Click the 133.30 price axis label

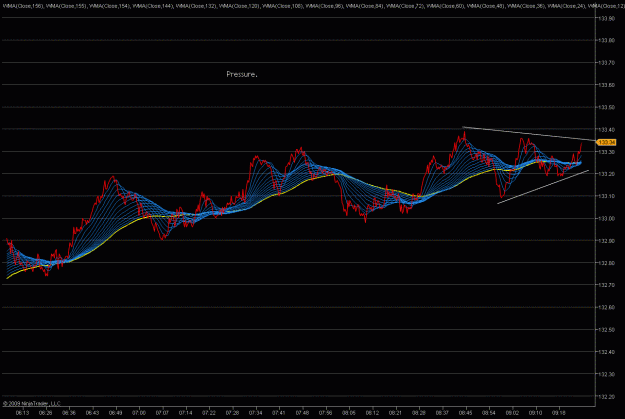607,152
